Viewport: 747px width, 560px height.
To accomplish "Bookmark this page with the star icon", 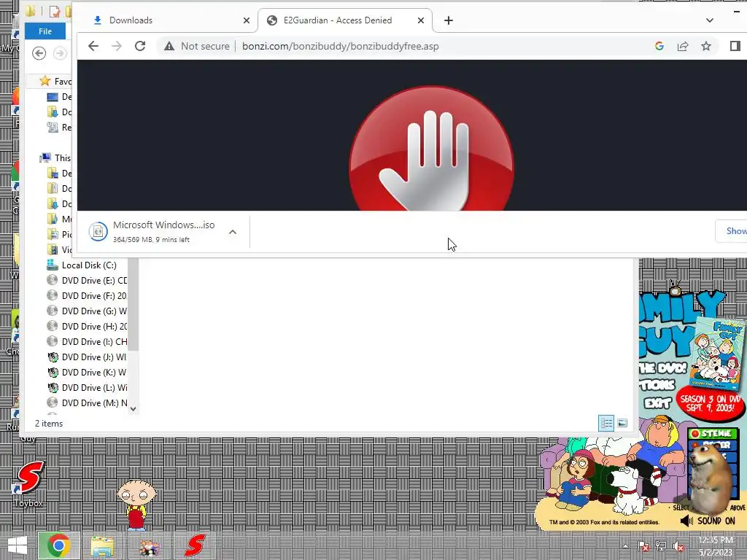I will coord(706,46).
